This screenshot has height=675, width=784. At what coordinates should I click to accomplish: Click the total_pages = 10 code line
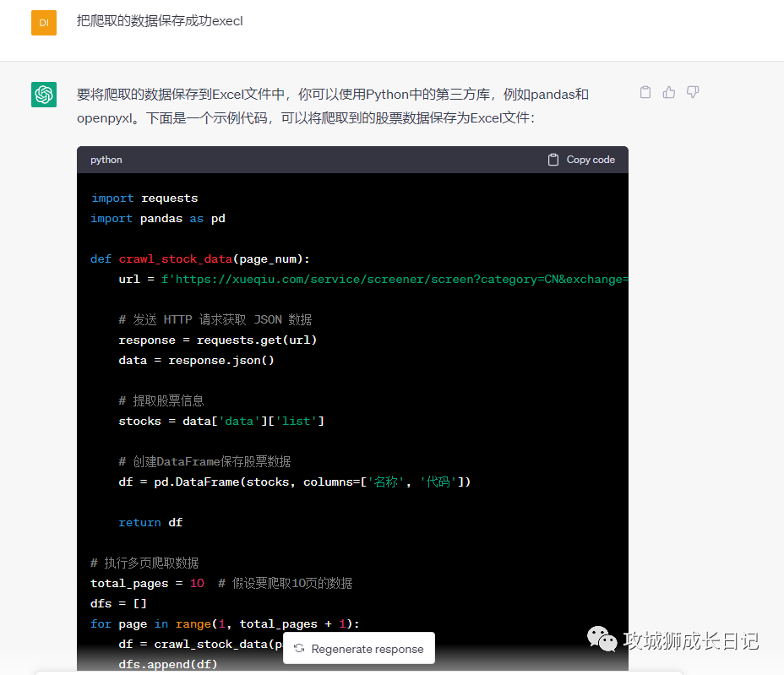(147, 584)
